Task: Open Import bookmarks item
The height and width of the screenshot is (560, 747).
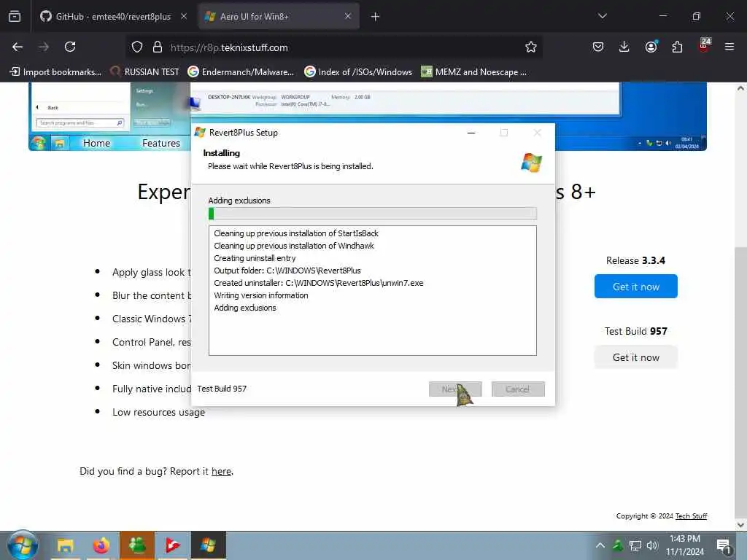Action: (x=55, y=72)
